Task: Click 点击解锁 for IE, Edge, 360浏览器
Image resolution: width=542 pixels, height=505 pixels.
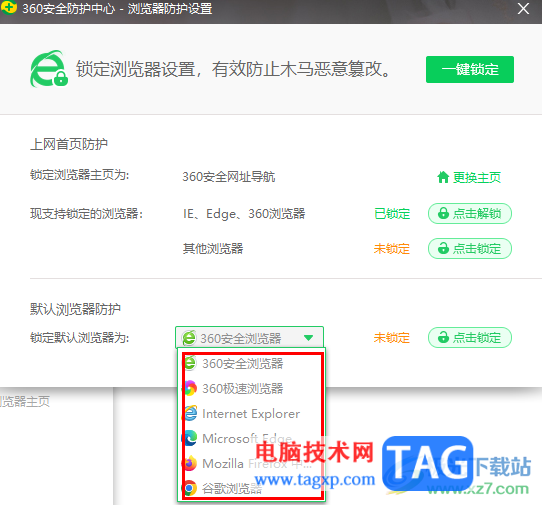Action: pyautogui.click(x=470, y=214)
